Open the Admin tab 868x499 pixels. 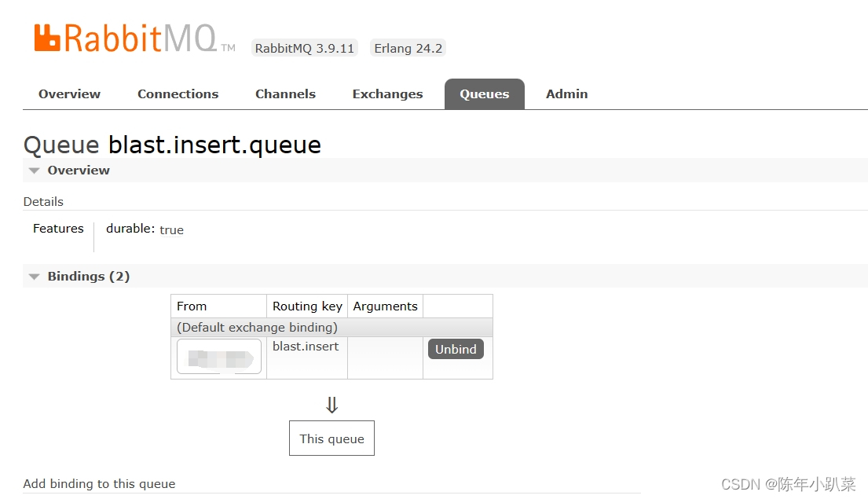[566, 94]
